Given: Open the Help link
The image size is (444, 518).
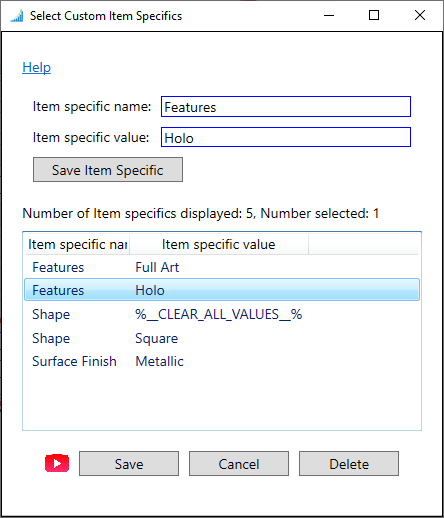Looking at the screenshot, I should click(36, 67).
